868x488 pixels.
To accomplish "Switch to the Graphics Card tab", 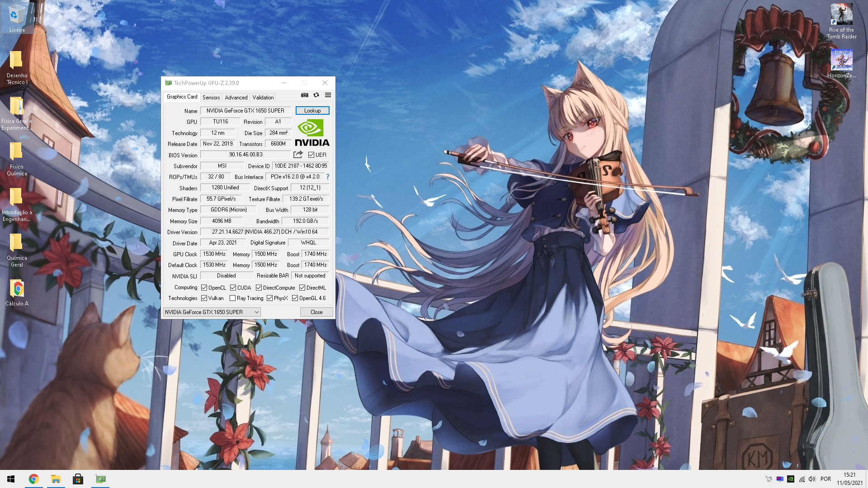I will (182, 97).
